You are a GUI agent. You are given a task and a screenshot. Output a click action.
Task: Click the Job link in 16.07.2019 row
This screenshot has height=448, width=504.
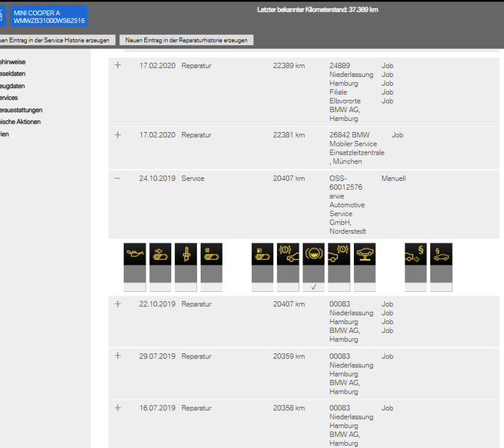click(x=388, y=408)
